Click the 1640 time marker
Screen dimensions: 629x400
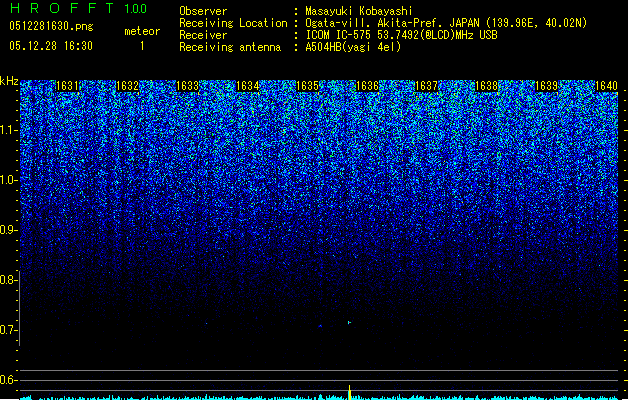[606, 86]
